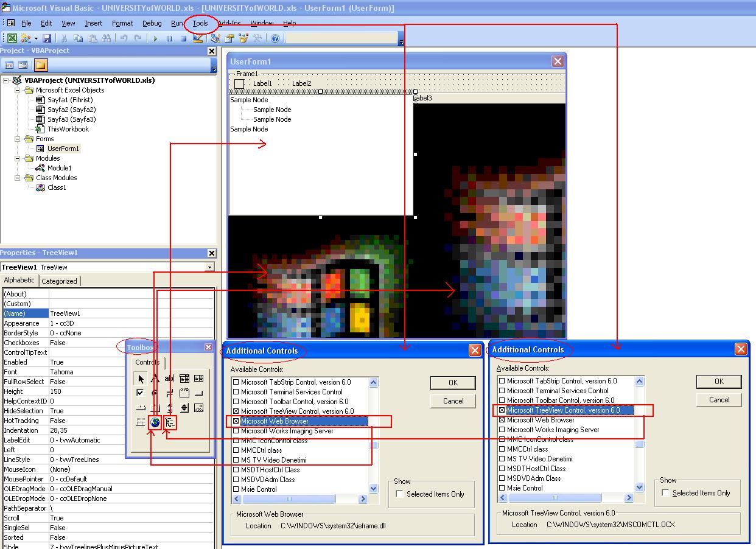Collapse the Modules folder node
This screenshot has height=549, width=756.
(x=18, y=158)
